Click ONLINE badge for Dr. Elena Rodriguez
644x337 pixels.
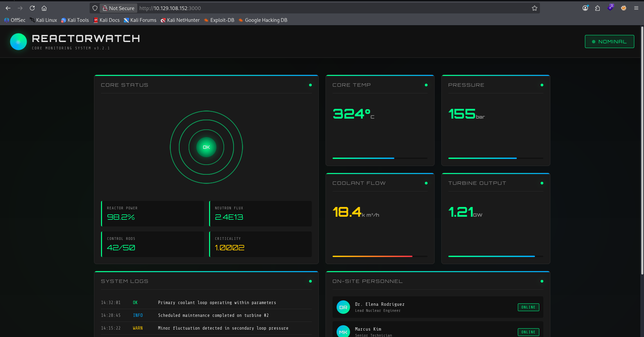click(x=528, y=307)
